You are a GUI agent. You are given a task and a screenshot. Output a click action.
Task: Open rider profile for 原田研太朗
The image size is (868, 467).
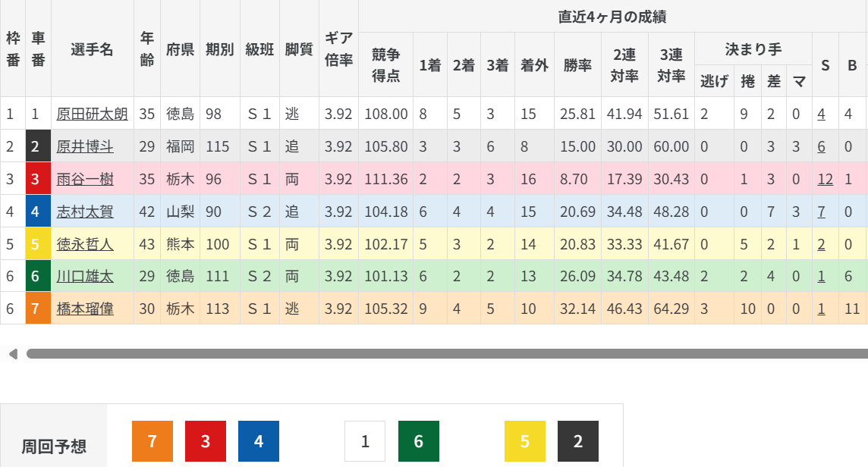[92, 114]
